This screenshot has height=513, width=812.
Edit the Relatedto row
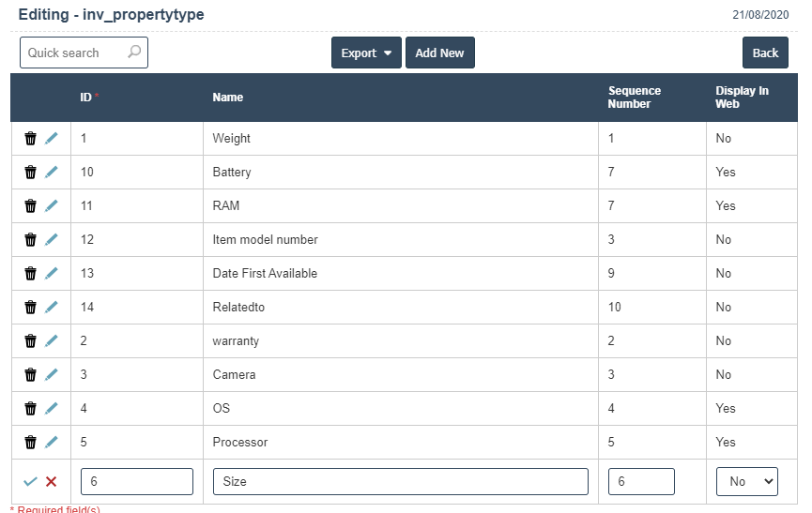52,308
